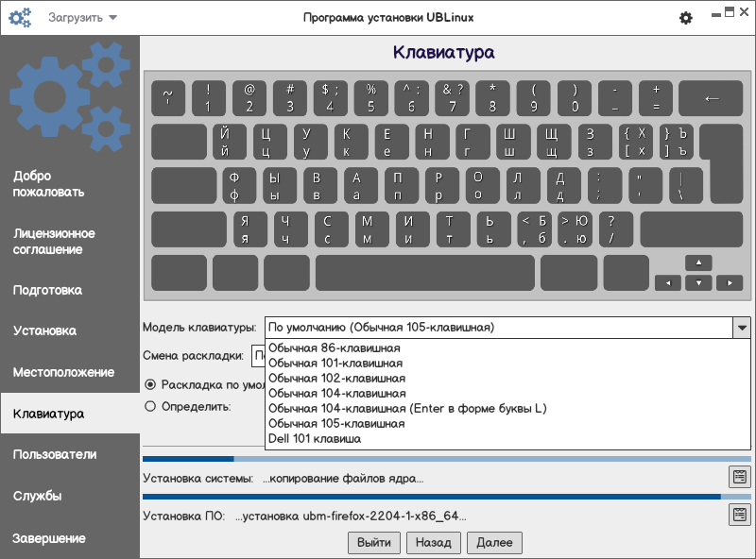Image resolution: width=756 pixels, height=559 pixels.
Task: Click the Установка ПО firefox status text
Action: point(351,517)
